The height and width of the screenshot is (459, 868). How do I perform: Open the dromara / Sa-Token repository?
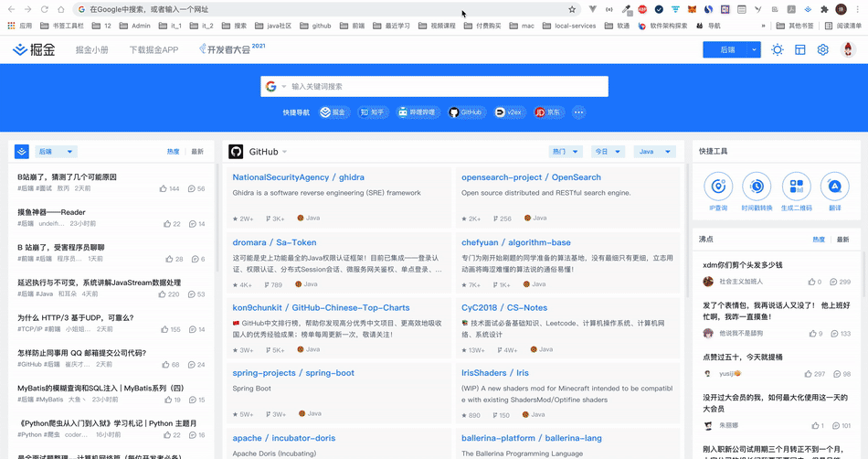(275, 242)
